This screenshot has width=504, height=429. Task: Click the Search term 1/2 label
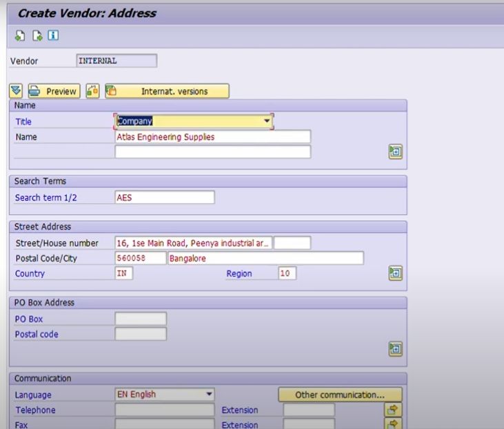46,198
